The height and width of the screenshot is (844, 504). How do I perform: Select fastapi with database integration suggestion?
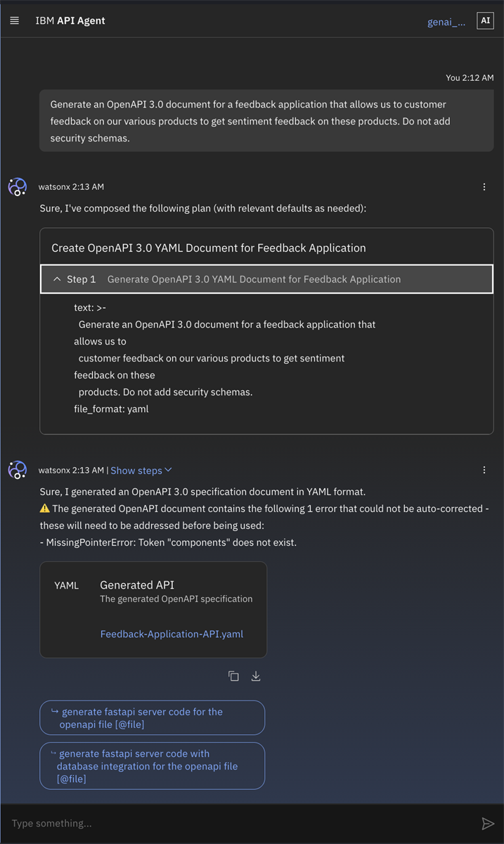[153, 766]
